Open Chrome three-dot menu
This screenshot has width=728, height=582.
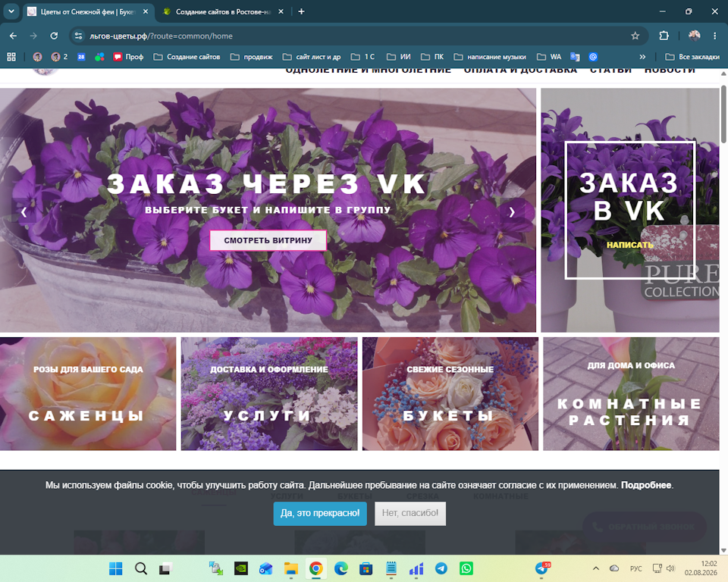coord(714,36)
